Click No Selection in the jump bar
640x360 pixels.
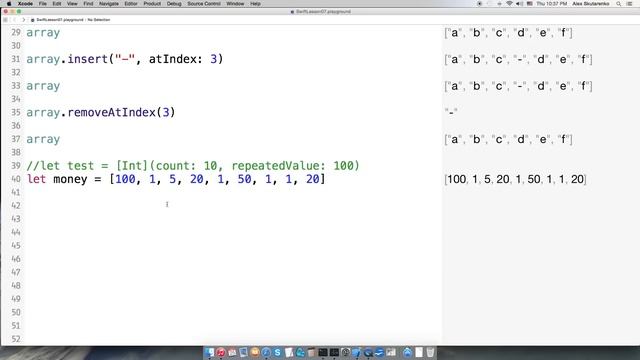[x=99, y=20]
